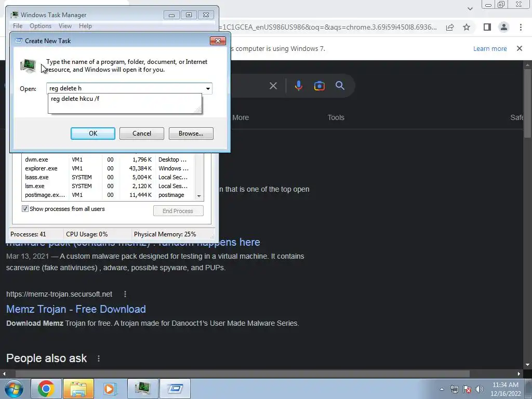Click OK in Create New Task dialog
The image size is (532, 399).
tap(92, 134)
